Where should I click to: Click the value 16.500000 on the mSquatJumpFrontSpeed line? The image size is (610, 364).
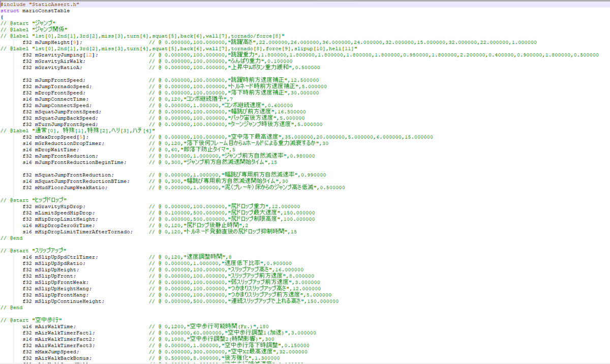[x=292, y=111]
